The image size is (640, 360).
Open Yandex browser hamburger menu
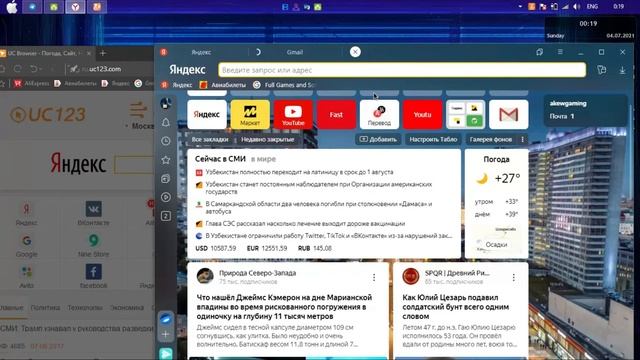coord(560,52)
